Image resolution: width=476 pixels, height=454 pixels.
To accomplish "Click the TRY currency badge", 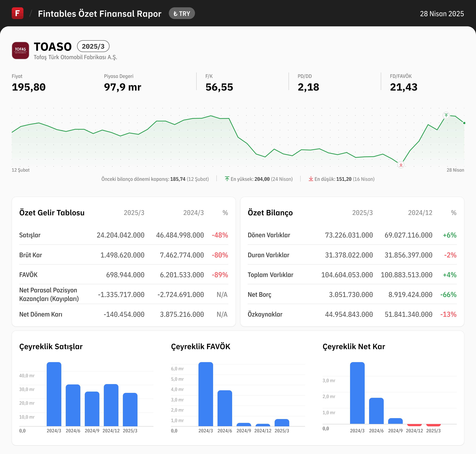I will coord(182,14).
